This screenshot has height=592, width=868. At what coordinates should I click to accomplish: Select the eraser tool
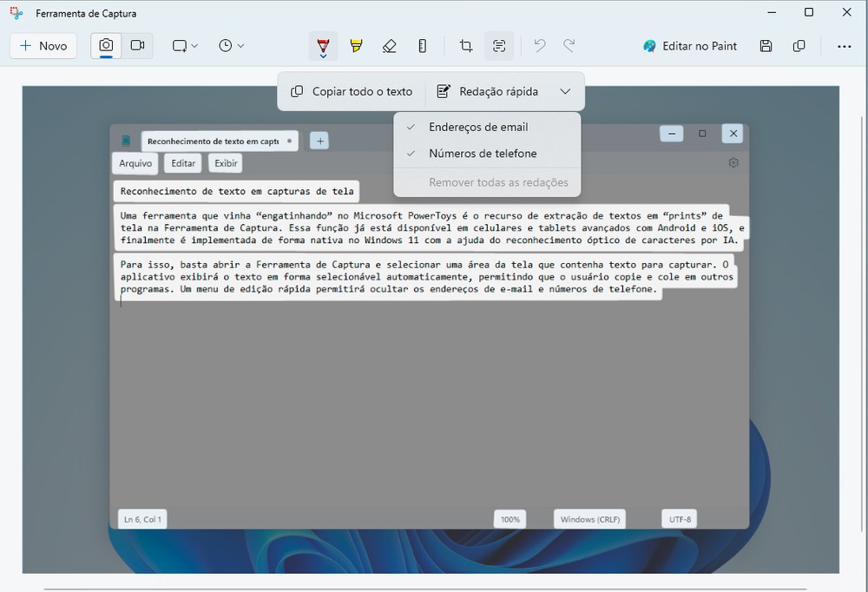pyautogui.click(x=389, y=46)
